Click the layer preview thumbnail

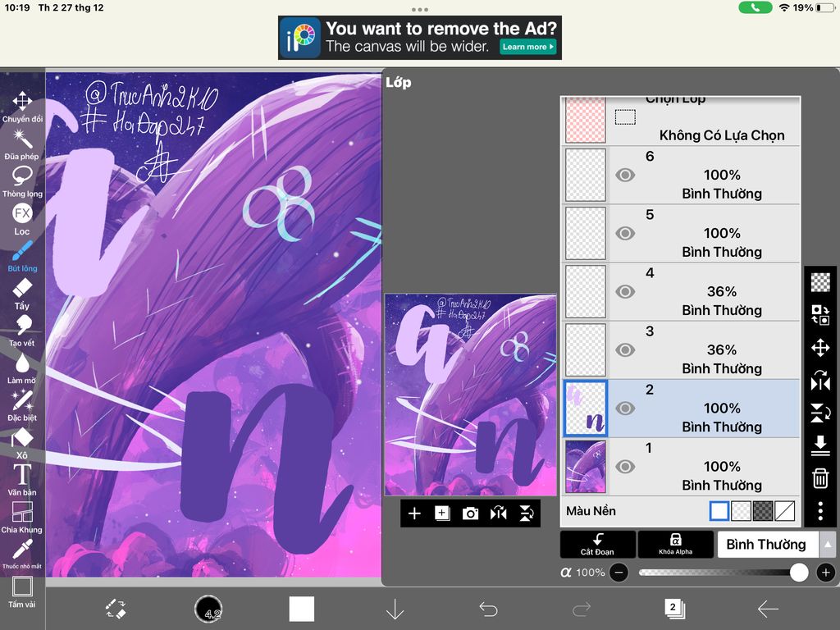coord(471,395)
